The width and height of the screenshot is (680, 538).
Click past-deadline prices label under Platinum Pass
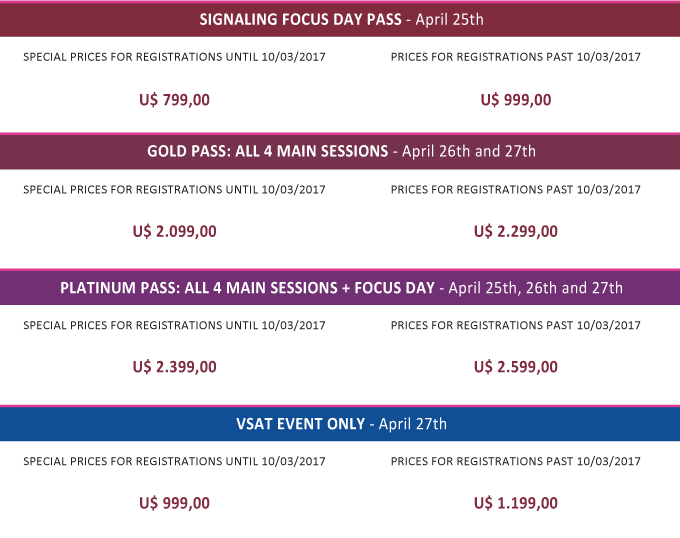(x=515, y=325)
